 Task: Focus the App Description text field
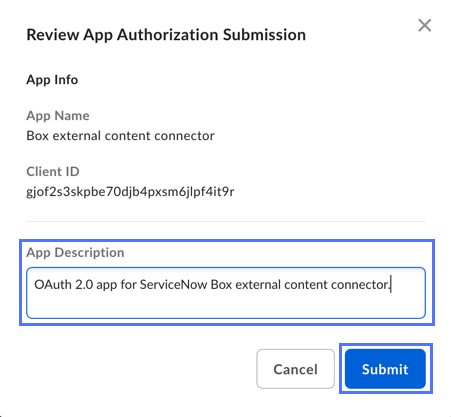[x=226, y=293]
